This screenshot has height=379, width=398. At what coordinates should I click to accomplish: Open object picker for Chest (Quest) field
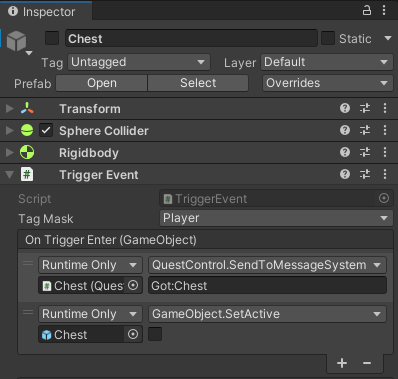(x=133, y=285)
